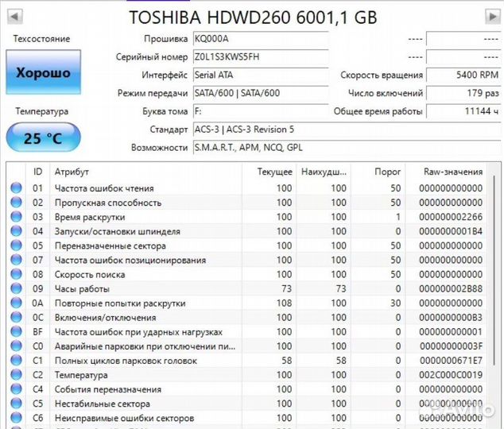Select row Полных циклов парковок головок

point(246,361)
